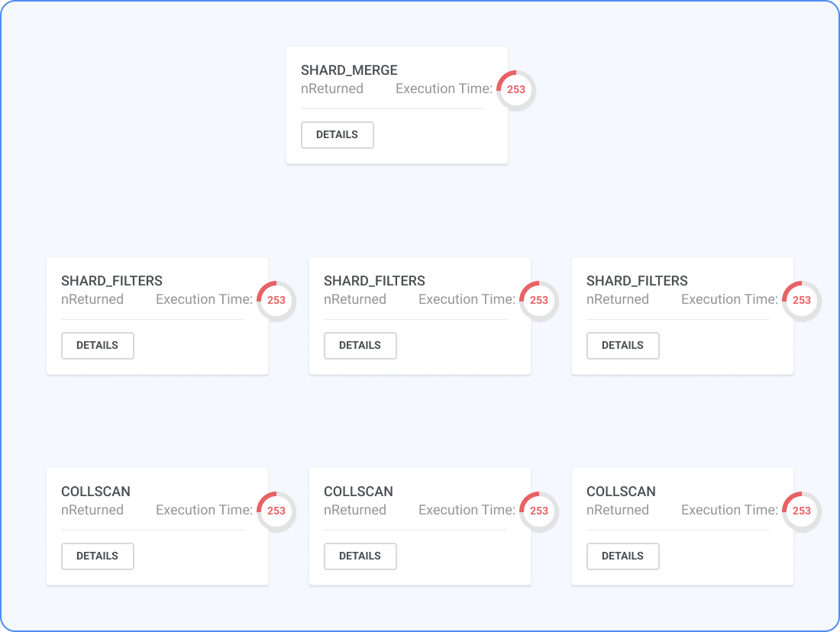The height and width of the screenshot is (632, 840).
Task: Select the rightmost SHARD_FILTERS stage title
Action: pyautogui.click(x=637, y=281)
